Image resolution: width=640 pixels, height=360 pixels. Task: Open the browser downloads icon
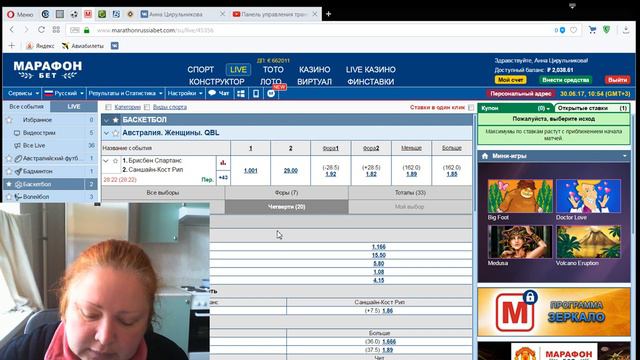(625, 30)
